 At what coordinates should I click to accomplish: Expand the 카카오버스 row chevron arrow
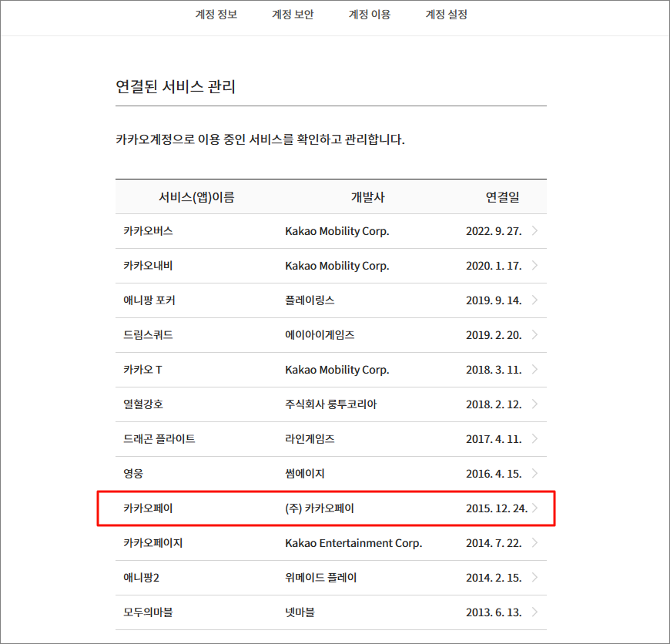(x=535, y=231)
